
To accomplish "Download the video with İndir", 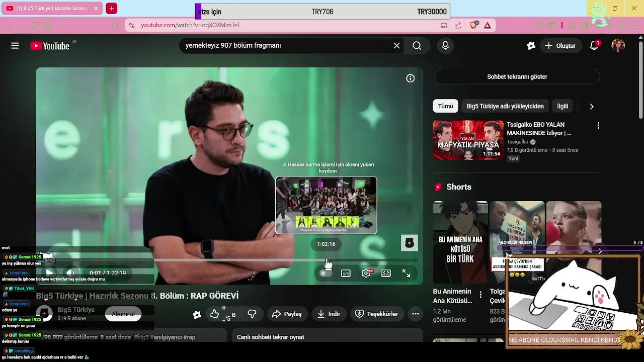I will click(x=329, y=314).
